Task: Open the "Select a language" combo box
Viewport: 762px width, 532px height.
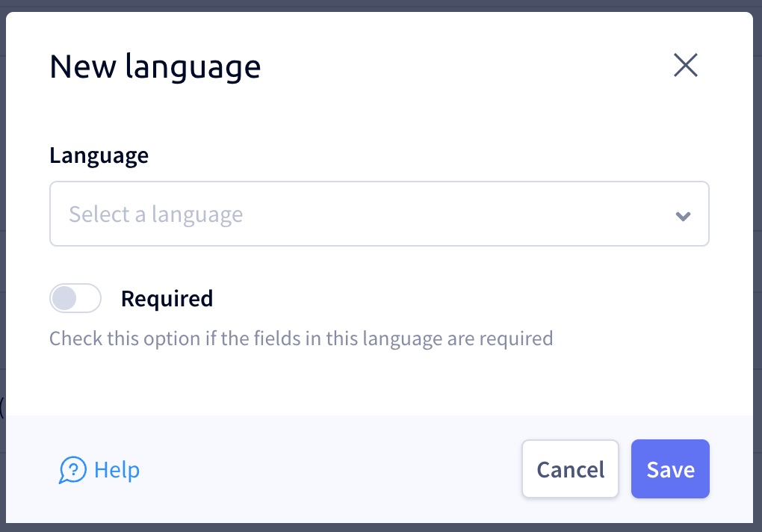Action: [x=379, y=214]
